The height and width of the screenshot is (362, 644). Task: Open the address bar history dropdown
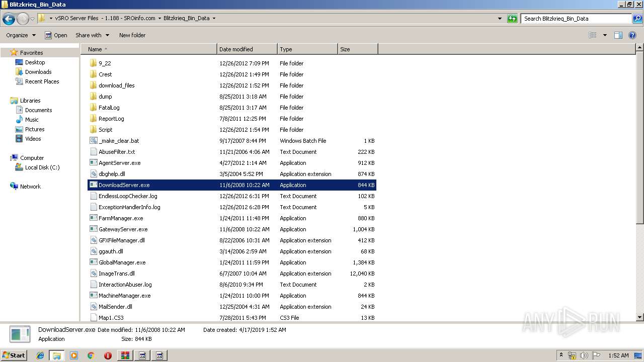click(500, 19)
